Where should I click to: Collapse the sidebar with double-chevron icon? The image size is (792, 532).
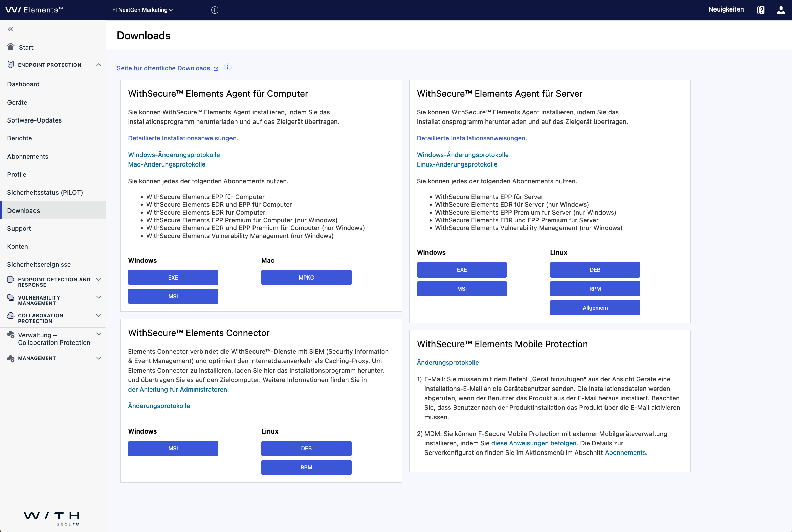click(x=10, y=29)
